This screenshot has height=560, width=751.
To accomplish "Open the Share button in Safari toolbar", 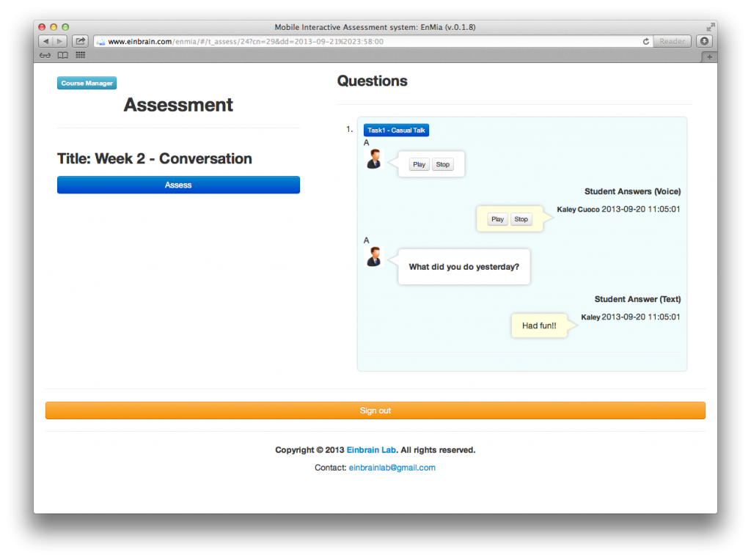I will tap(80, 41).
